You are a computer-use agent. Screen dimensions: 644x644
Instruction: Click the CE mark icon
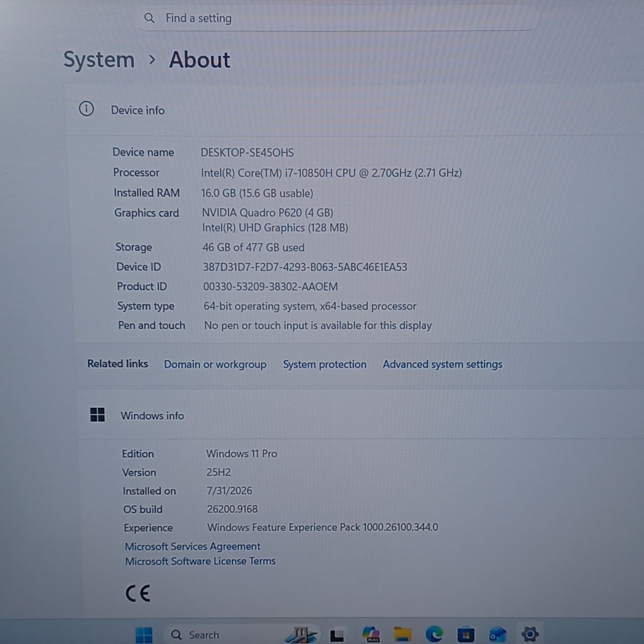pos(138,594)
